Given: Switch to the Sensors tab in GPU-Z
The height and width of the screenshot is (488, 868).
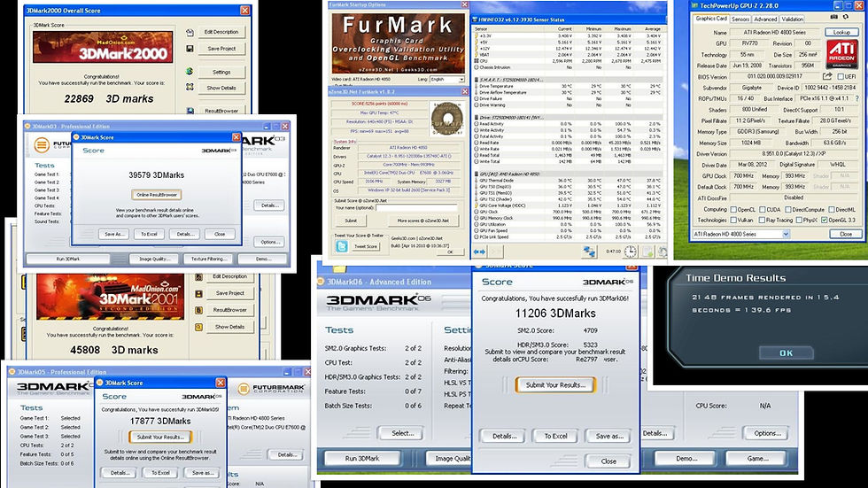Looking at the screenshot, I should tap(740, 19).
